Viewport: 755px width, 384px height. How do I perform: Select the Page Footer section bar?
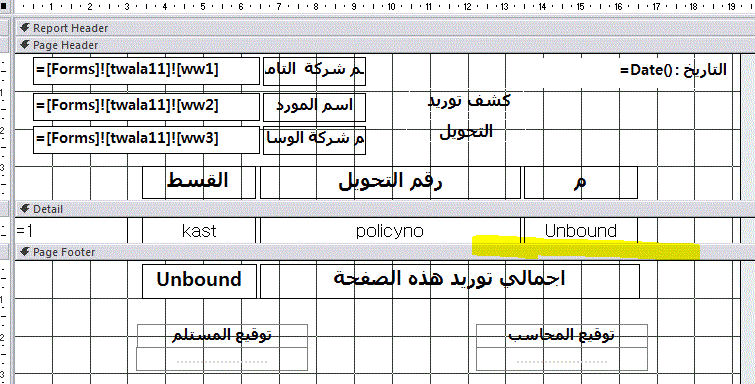tap(385, 252)
